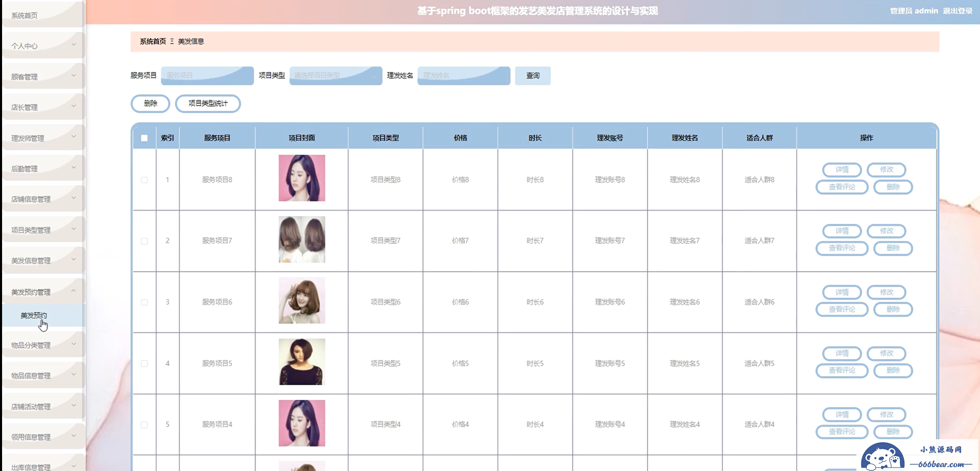Toggle the select-all header checkbox

[144, 138]
